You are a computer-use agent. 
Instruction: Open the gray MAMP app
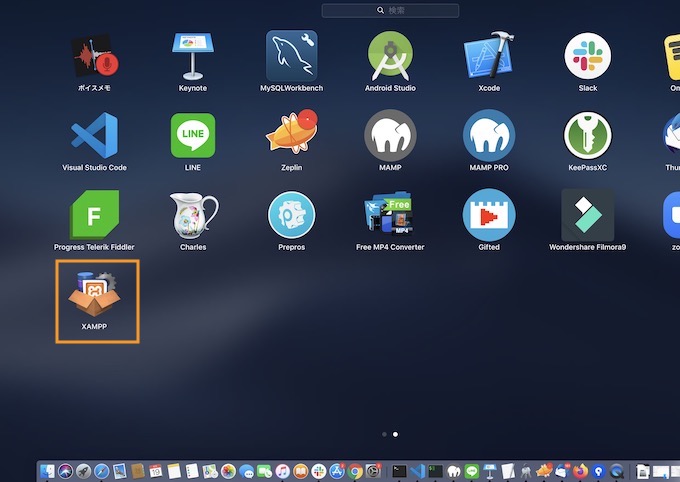[x=390, y=135]
